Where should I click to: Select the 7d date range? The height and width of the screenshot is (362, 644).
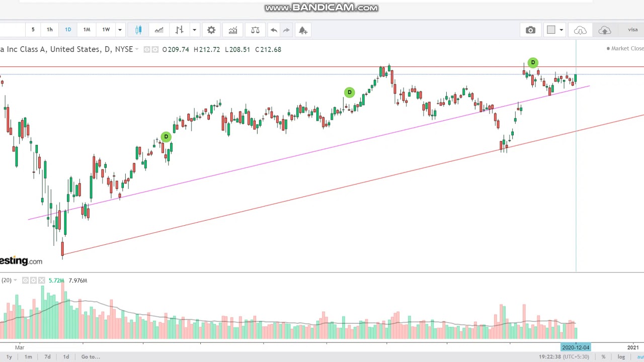47,357
